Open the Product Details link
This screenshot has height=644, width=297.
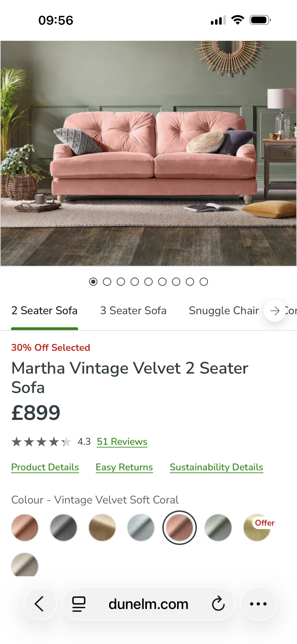click(45, 467)
